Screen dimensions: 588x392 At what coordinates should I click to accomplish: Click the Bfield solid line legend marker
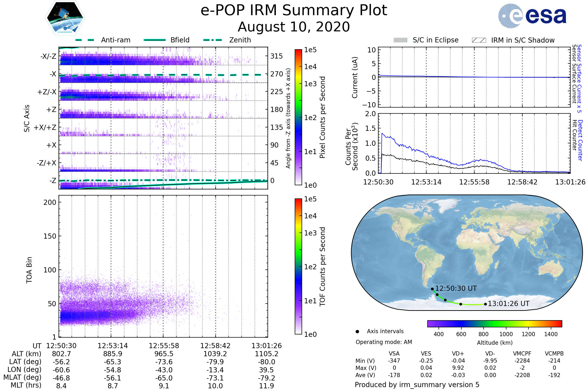pos(155,40)
